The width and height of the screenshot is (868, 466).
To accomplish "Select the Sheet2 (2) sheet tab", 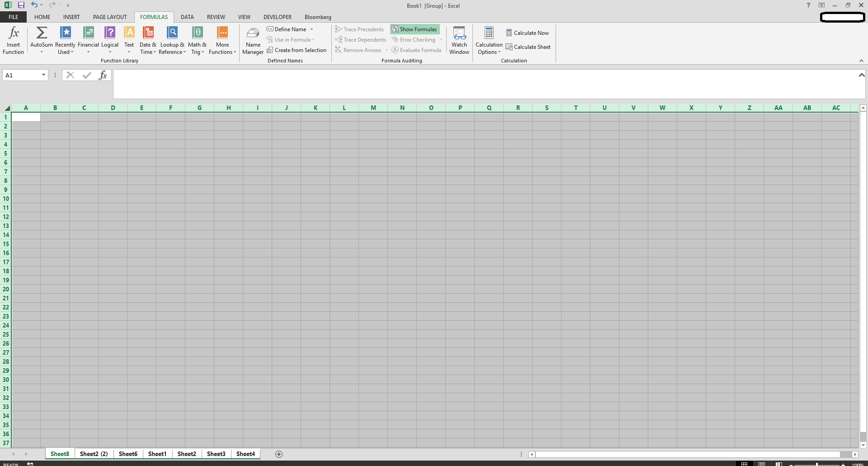I will pos(94,454).
